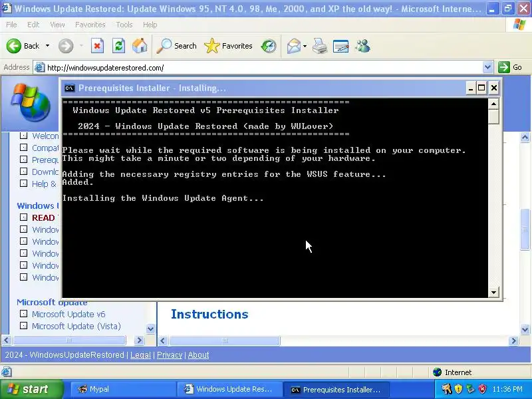Click the Print icon in toolbar

(x=320, y=46)
